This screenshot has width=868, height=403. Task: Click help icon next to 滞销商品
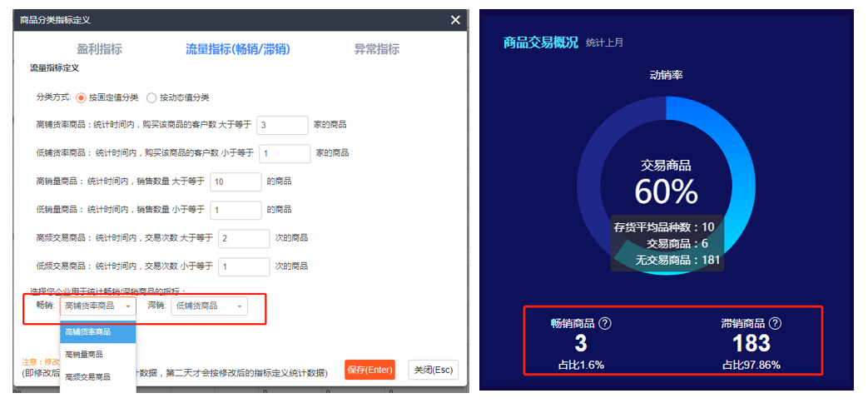(775, 324)
